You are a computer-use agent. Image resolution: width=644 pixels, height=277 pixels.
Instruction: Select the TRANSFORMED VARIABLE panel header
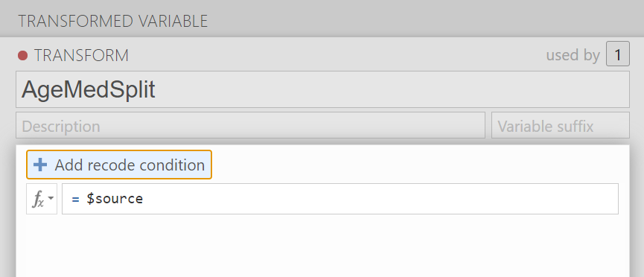(322, 21)
